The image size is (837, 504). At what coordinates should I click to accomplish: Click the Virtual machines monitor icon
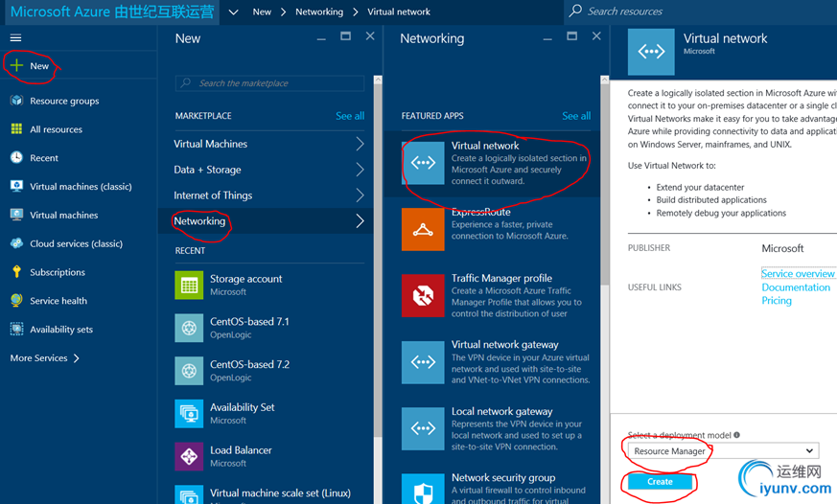tap(16, 215)
